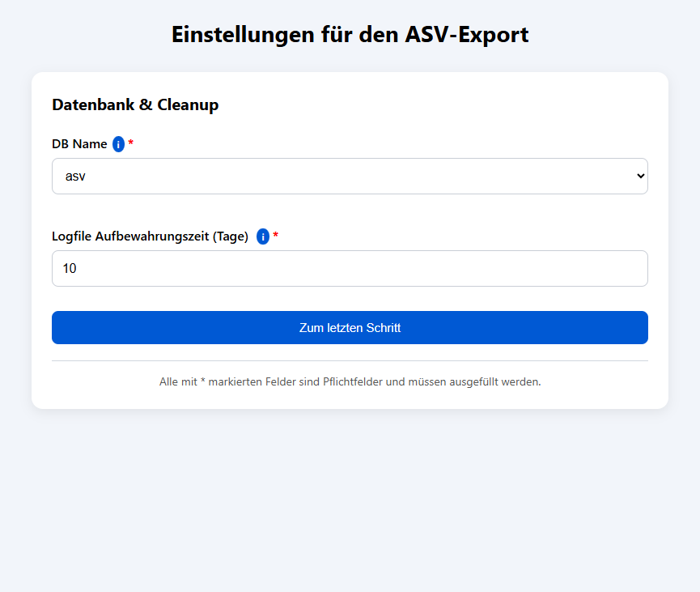
Task: Click the Datenbank & Cleanup heading
Action: (x=135, y=104)
